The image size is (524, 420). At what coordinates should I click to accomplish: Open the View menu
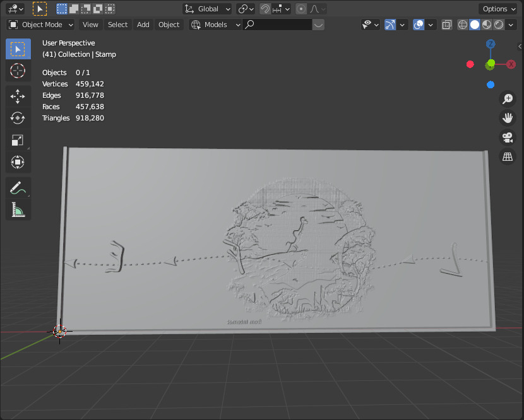(x=90, y=25)
